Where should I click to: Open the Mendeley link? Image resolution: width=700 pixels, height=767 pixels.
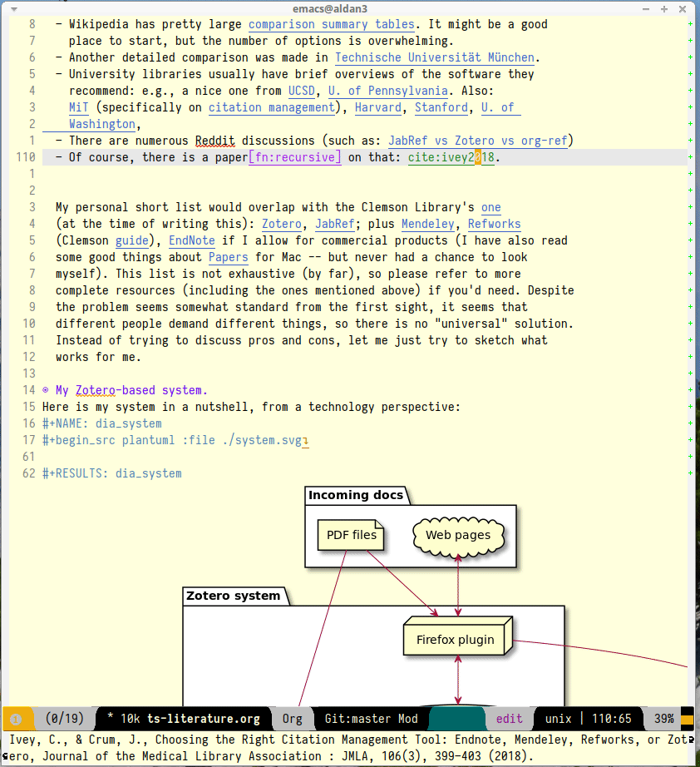click(x=427, y=224)
